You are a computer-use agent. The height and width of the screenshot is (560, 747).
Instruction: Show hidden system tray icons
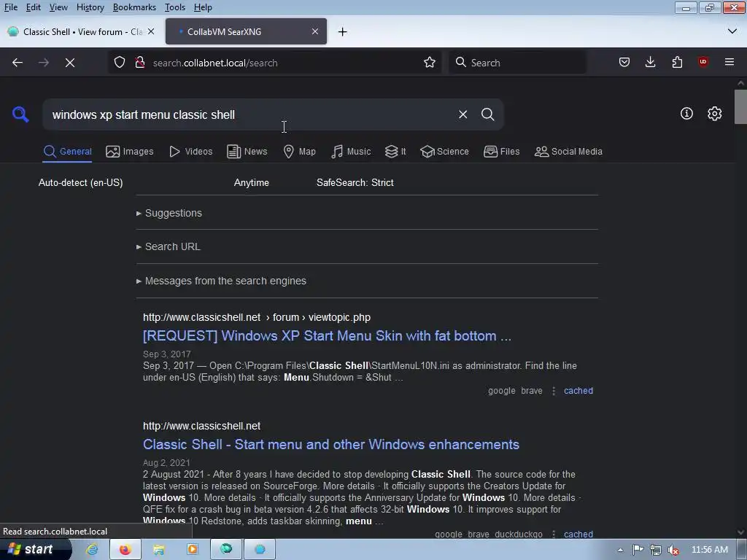(620, 550)
